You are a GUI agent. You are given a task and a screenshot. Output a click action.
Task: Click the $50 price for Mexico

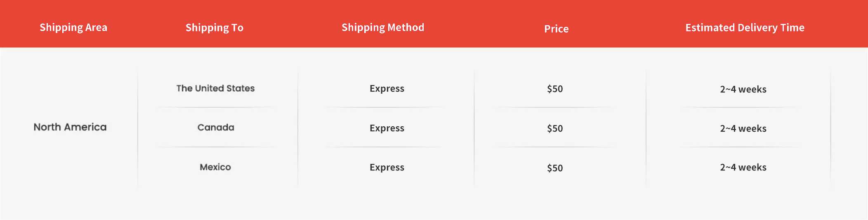click(555, 168)
